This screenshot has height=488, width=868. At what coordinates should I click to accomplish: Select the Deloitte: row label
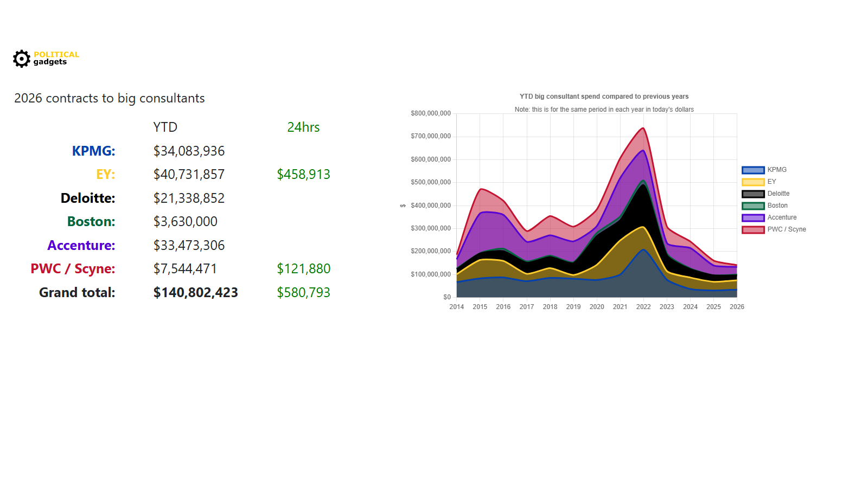(88, 198)
